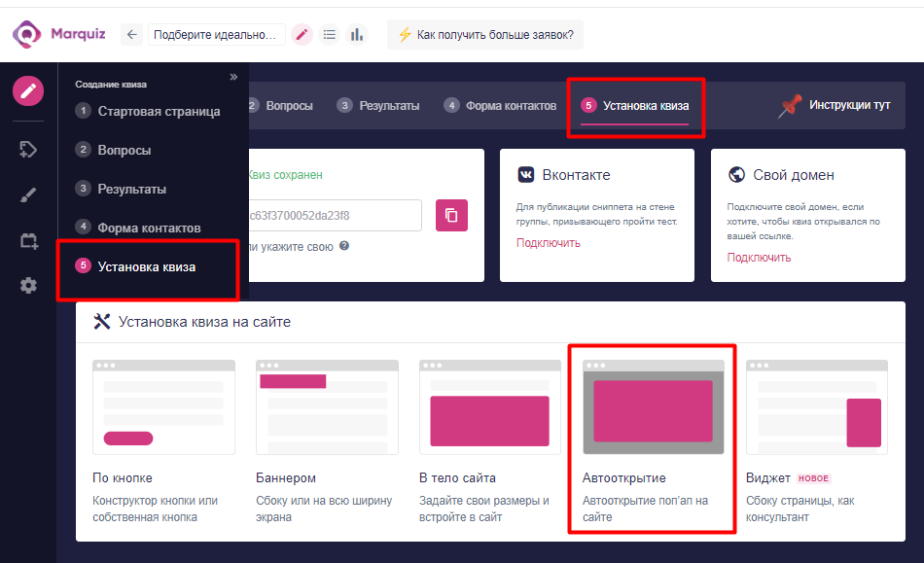Open 'Стартовая страница' in the side menu
This screenshot has width=924, height=563.
pos(159,111)
